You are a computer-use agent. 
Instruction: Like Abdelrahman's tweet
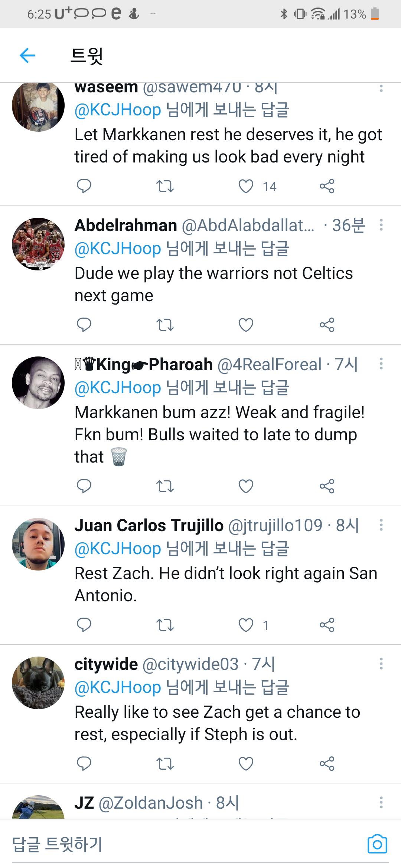246,325
